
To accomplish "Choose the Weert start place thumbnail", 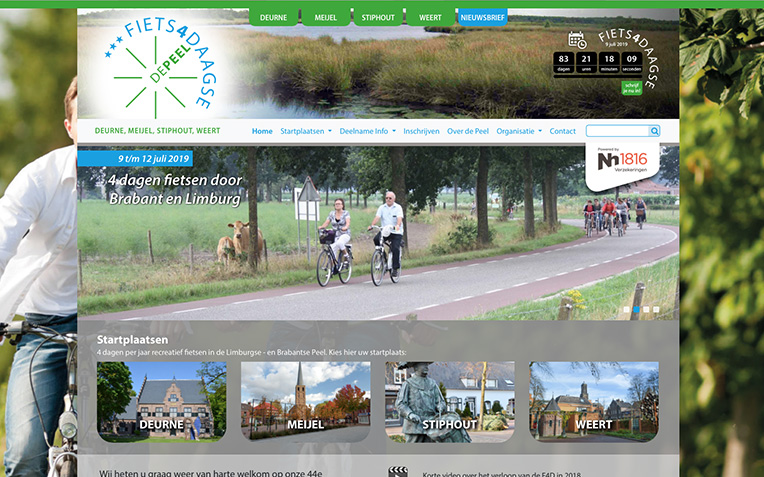I will (594, 401).
